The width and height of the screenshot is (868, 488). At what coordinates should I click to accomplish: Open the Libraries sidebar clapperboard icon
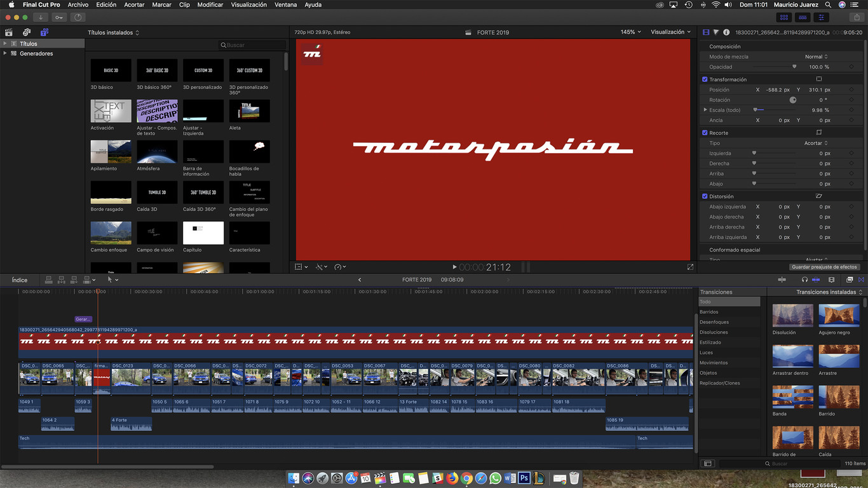(x=9, y=32)
